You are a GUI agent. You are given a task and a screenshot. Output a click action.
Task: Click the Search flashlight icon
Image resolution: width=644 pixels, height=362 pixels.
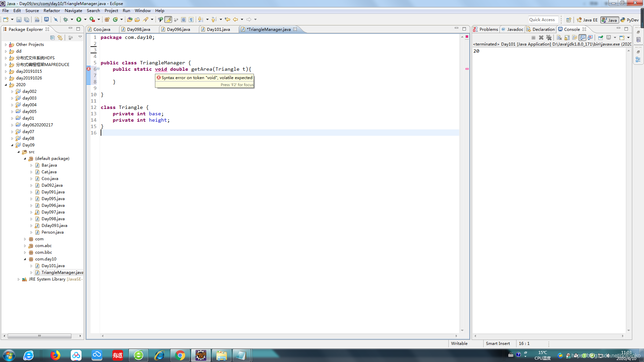coord(146,20)
